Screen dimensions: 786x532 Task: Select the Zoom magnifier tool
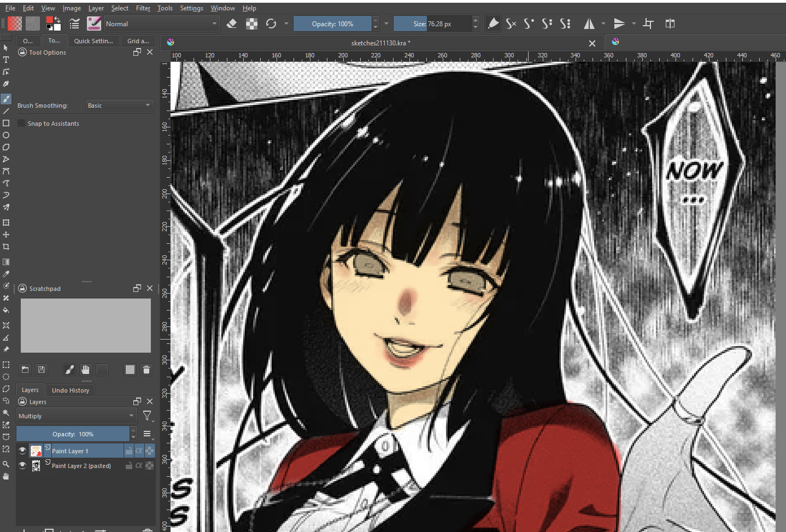coord(6,464)
